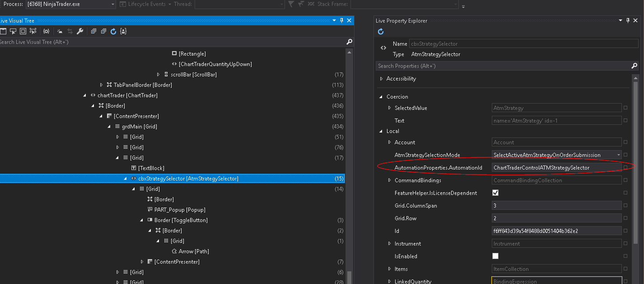Click the search magnifier in Live Visual Tree

[349, 42]
